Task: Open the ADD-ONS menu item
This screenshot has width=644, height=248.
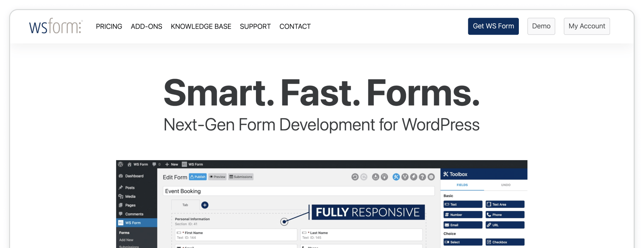Action: (x=146, y=26)
